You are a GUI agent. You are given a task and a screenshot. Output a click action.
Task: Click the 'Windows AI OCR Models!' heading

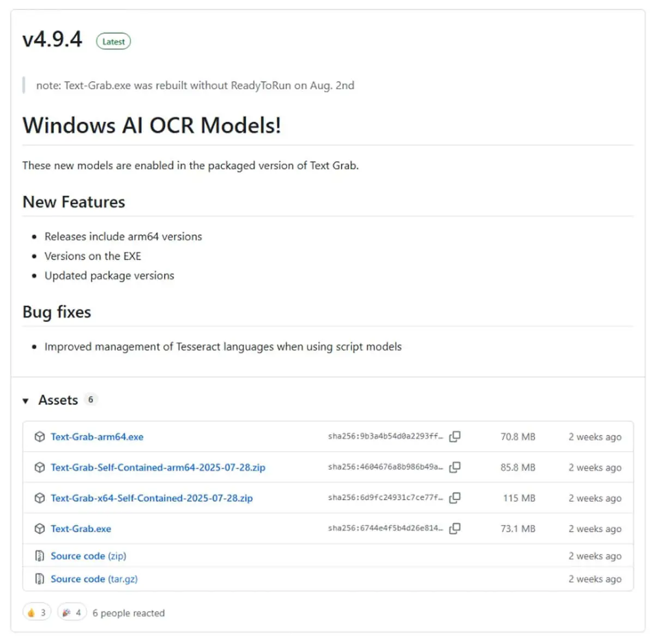152,125
